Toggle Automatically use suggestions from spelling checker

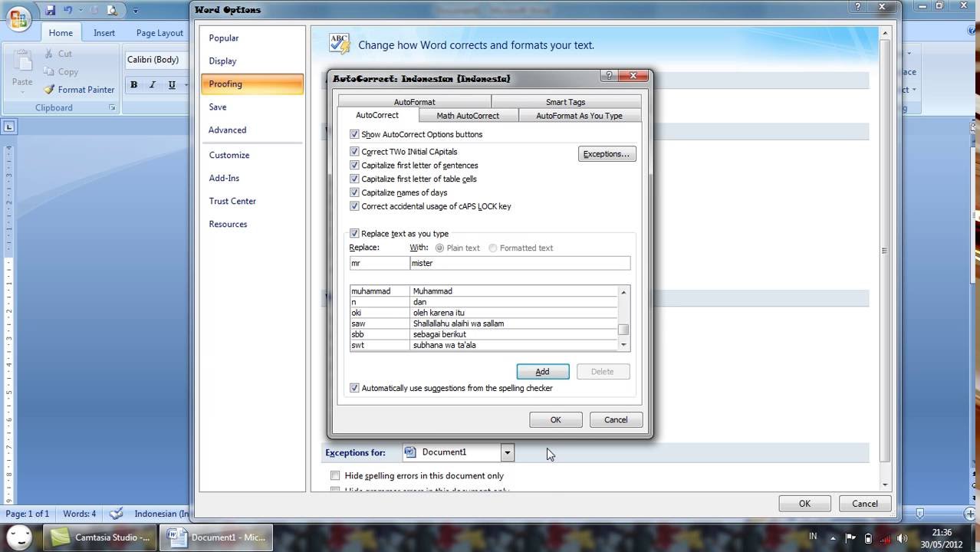pyautogui.click(x=354, y=388)
